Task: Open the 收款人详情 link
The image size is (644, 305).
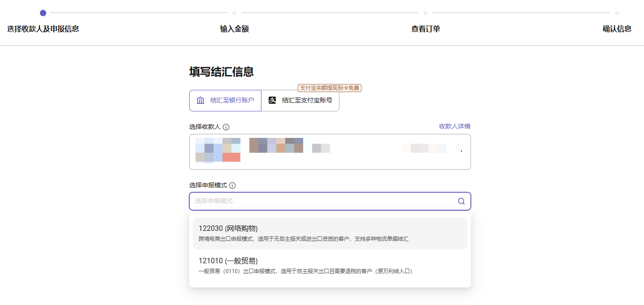Action: 454,126
